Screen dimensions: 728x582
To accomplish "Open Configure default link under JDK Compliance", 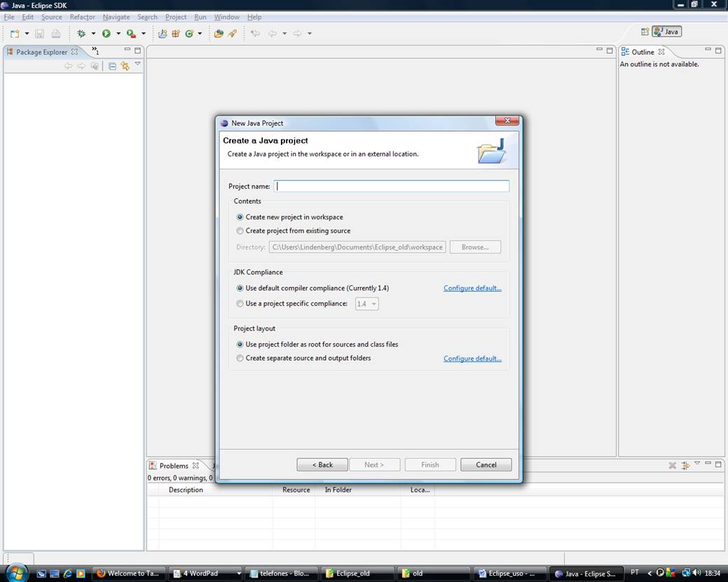I will tap(472, 289).
